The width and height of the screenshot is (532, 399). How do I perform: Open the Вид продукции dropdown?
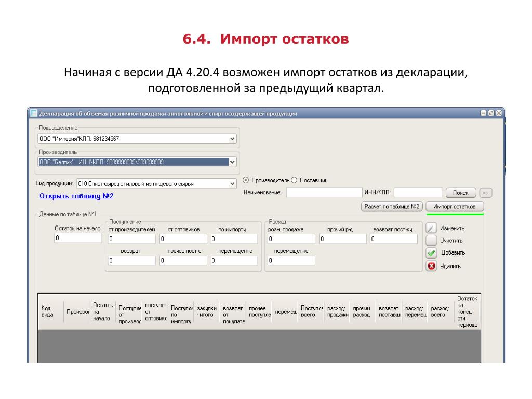[232, 183]
